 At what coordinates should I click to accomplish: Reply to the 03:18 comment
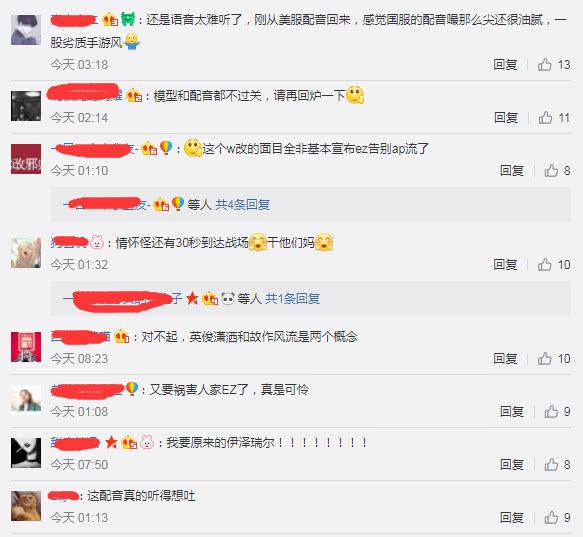[505, 65]
